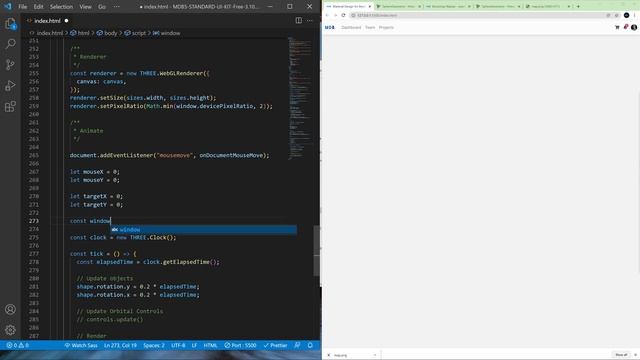The height and width of the screenshot is (360, 640).
Task: Click Ln 273, Col 19 in status bar
Action: [x=120, y=345]
